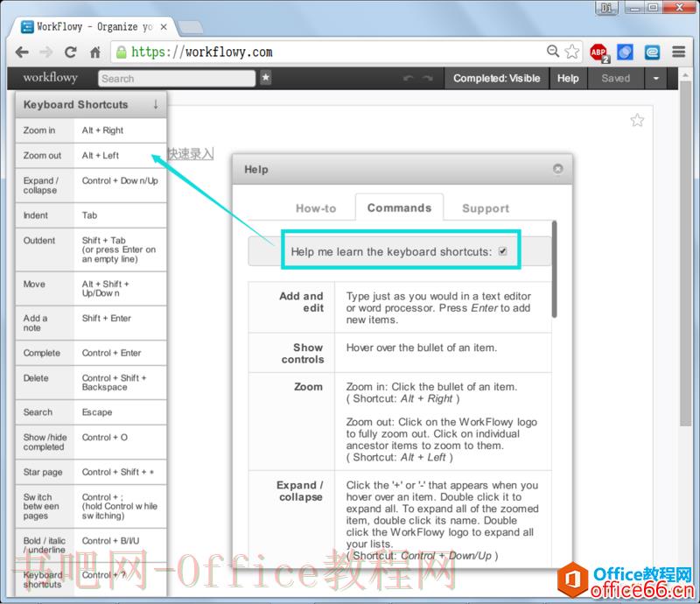Click the 'Control + Enter' shortcut text
Screen dimensions: 700x604
(x=111, y=353)
